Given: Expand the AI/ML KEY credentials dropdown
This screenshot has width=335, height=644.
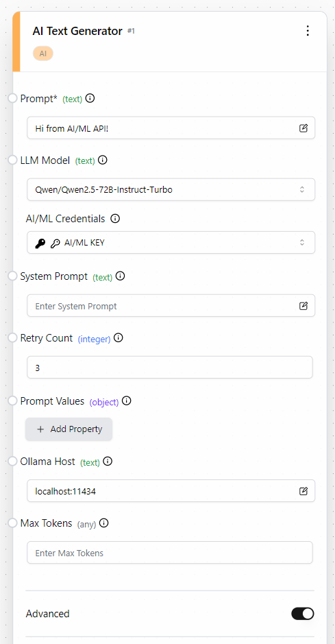Looking at the screenshot, I should 171,243.
